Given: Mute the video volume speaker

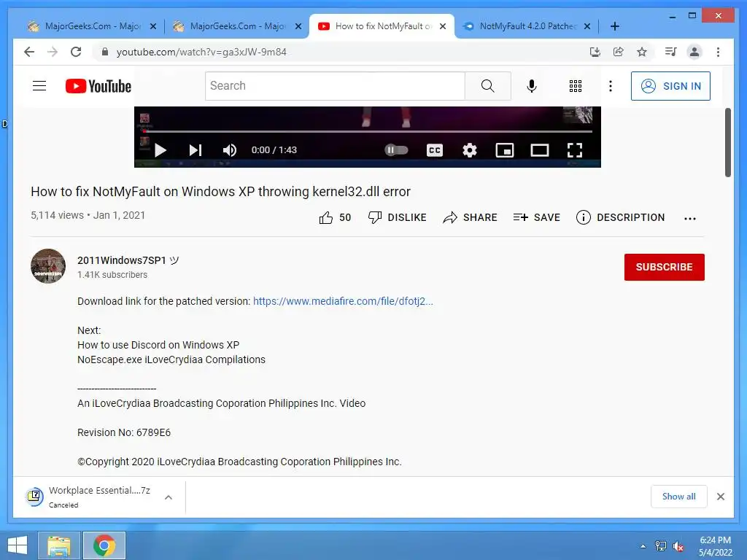Looking at the screenshot, I should pyautogui.click(x=230, y=150).
